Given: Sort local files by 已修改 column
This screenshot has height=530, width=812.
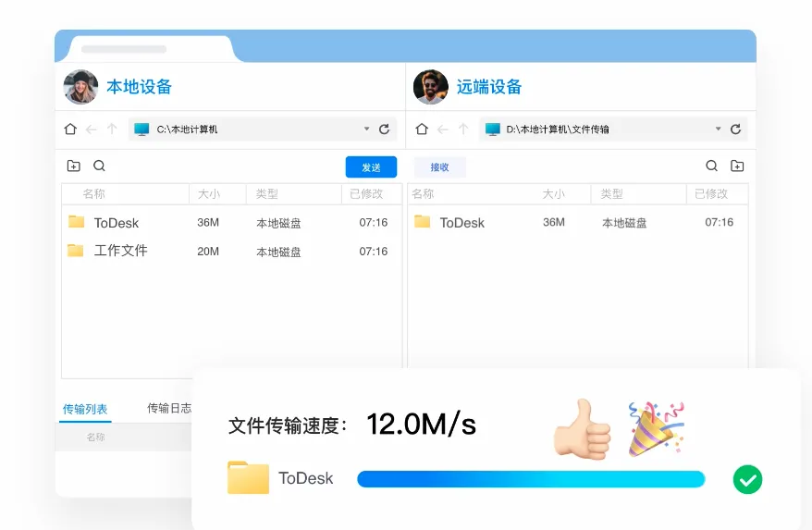Looking at the screenshot, I should (366, 193).
